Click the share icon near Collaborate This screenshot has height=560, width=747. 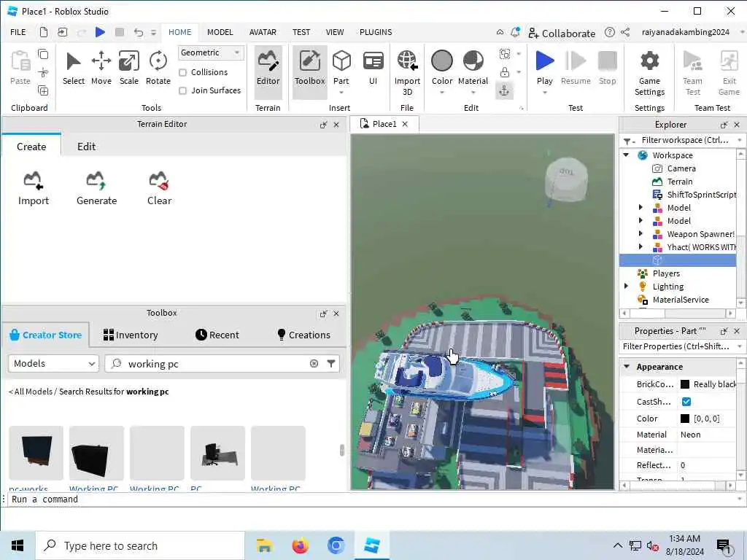pyautogui.click(x=625, y=32)
